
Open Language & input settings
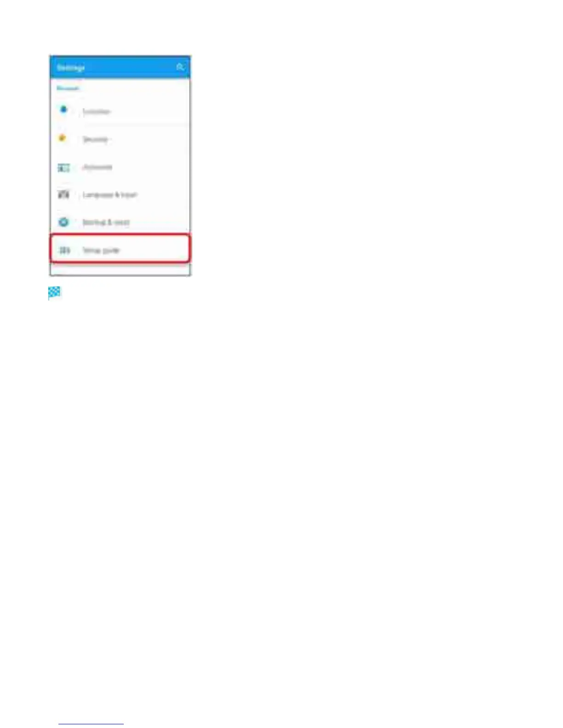pyautogui.click(x=120, y=194)
